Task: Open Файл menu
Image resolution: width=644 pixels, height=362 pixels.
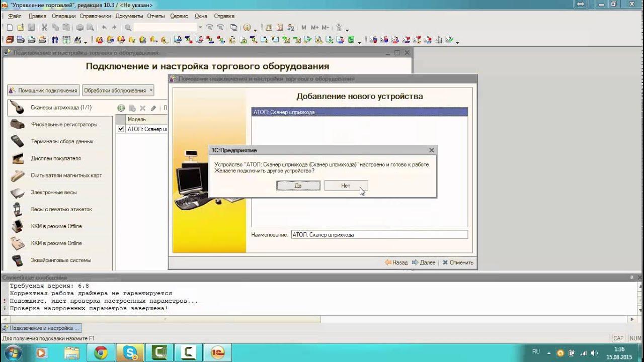Action: (15, 16)
